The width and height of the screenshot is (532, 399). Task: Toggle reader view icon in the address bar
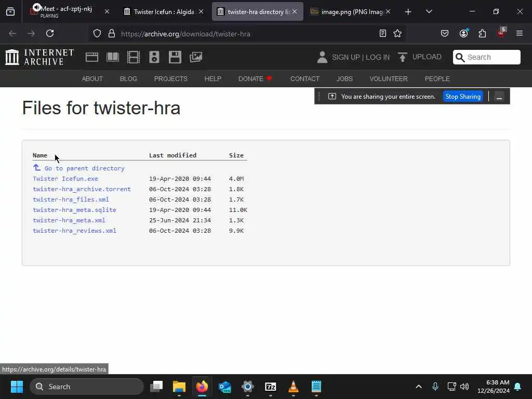click(x=383, y=33)
